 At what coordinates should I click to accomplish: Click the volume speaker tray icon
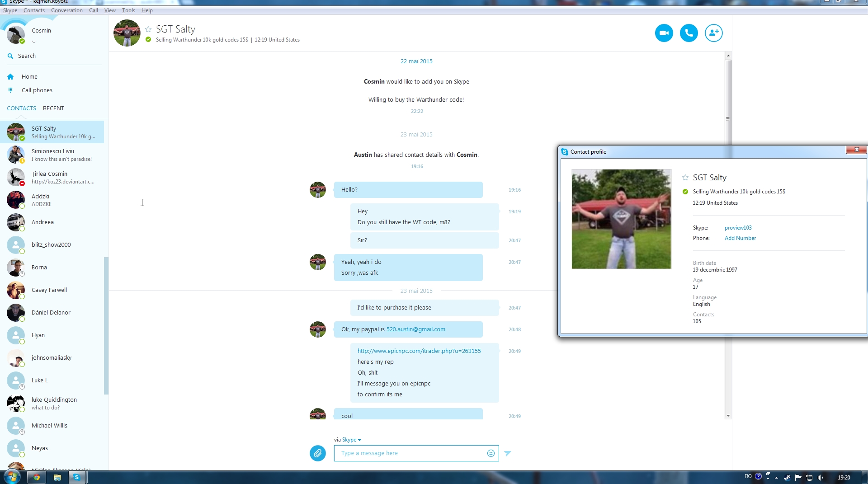point(820,477)
